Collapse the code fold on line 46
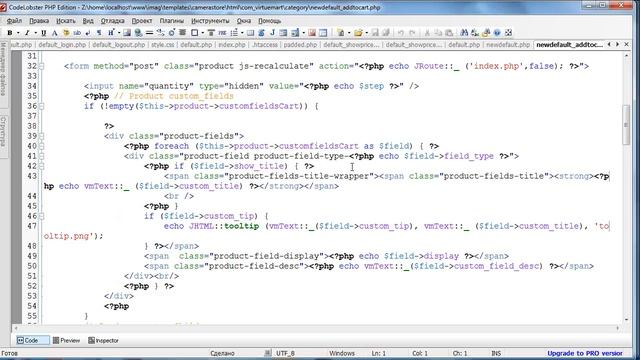This screenshot has width=640, height=360. point(42,216)
